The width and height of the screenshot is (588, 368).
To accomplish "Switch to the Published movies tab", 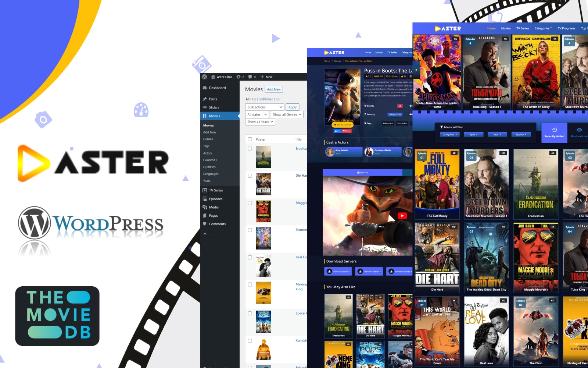I will coord(266,99).
